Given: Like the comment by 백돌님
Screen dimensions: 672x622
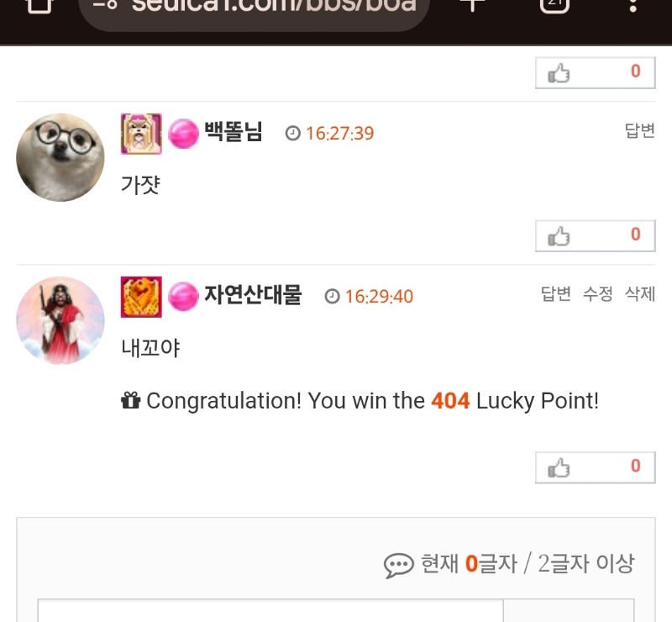Looking at the screenshot, I should pos(595,235).
